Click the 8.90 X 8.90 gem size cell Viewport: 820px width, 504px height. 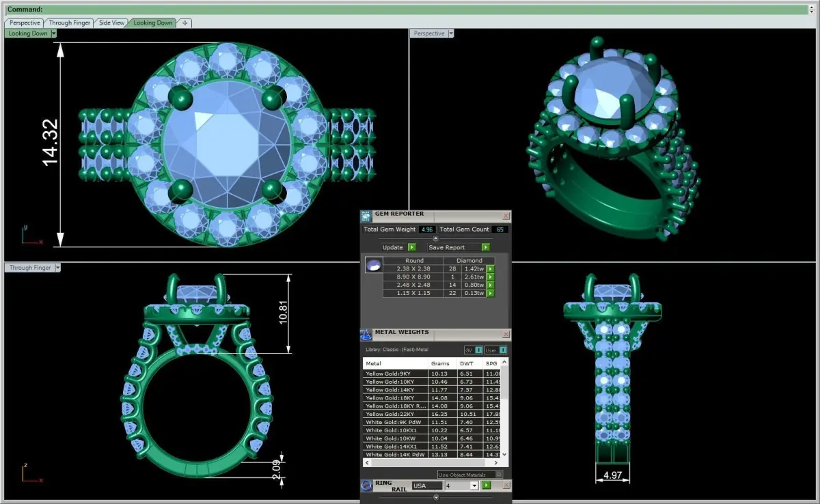(x=413, y=277)
